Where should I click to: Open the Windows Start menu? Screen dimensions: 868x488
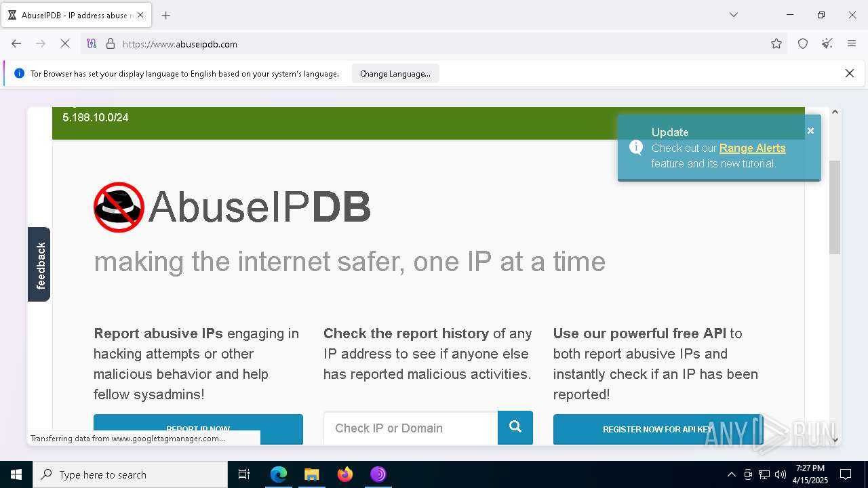click(x=16, y=474)
